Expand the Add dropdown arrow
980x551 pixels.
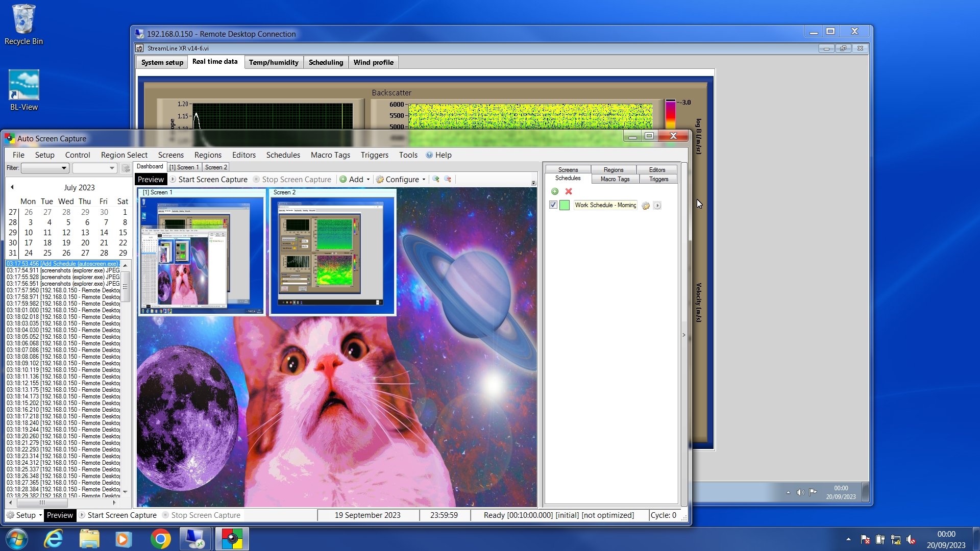(x=368, y=180)
